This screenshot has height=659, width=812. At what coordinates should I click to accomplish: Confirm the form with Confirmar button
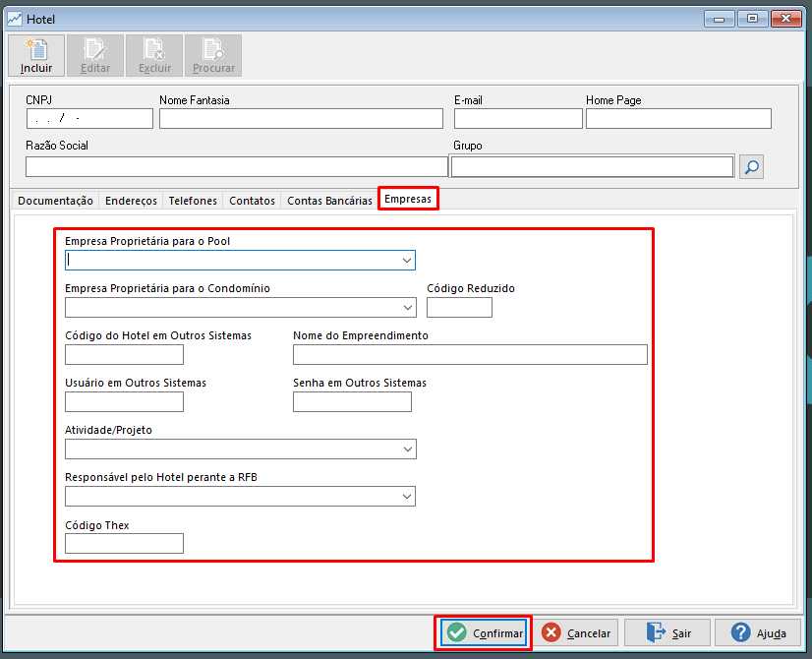pyautogui.click(x=484, y=632)
